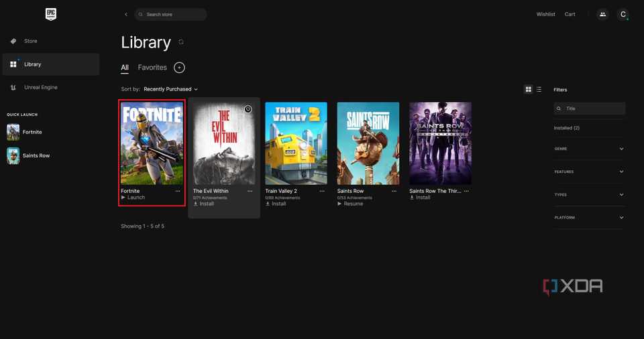Open The Evil Within more options menu
Image resolution: width=644 pixels, height=339 pixels.
coord(250,191)
